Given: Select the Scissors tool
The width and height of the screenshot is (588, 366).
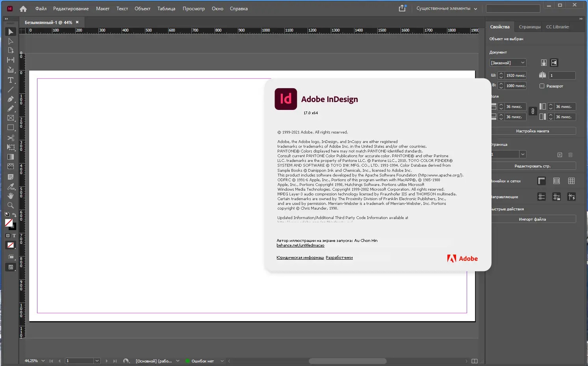Looking at the screenshot, I should pyautogui.click(x=11, y=138).
